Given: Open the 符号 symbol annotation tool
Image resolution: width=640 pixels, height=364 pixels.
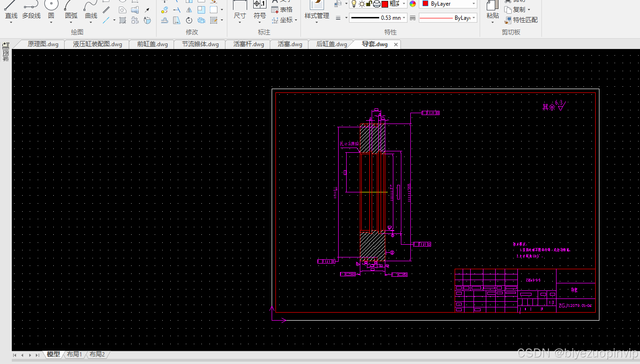Looking at the screenshot, I should [260, 10].
